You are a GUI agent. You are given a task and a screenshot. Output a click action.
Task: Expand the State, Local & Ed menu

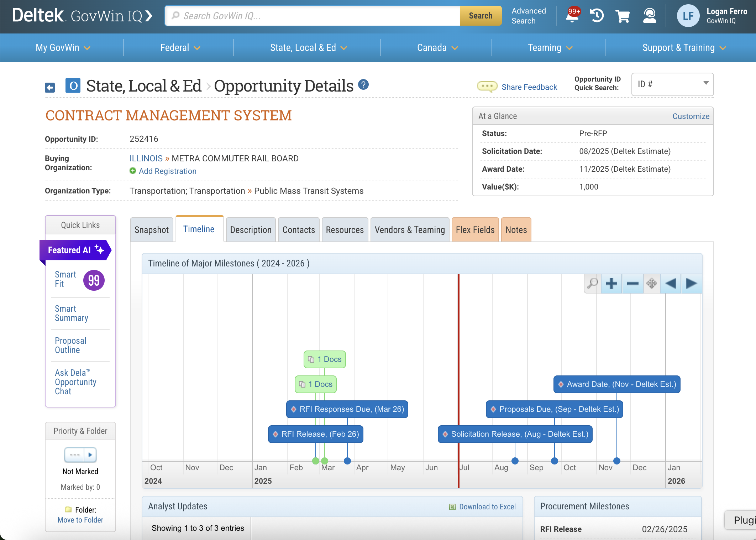(309, 48)
